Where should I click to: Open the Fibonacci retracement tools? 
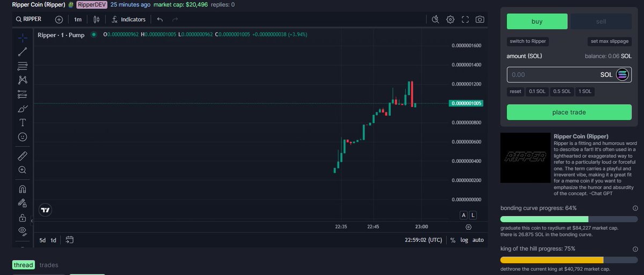(23, 66)
